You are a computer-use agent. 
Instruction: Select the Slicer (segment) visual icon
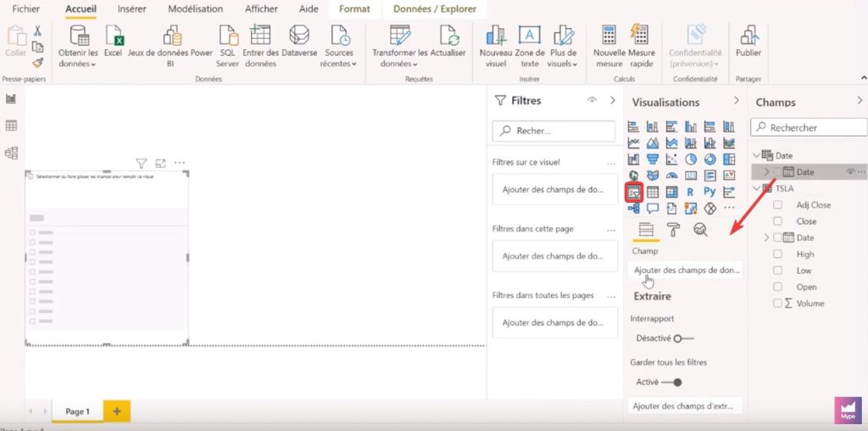pos(634,192)
